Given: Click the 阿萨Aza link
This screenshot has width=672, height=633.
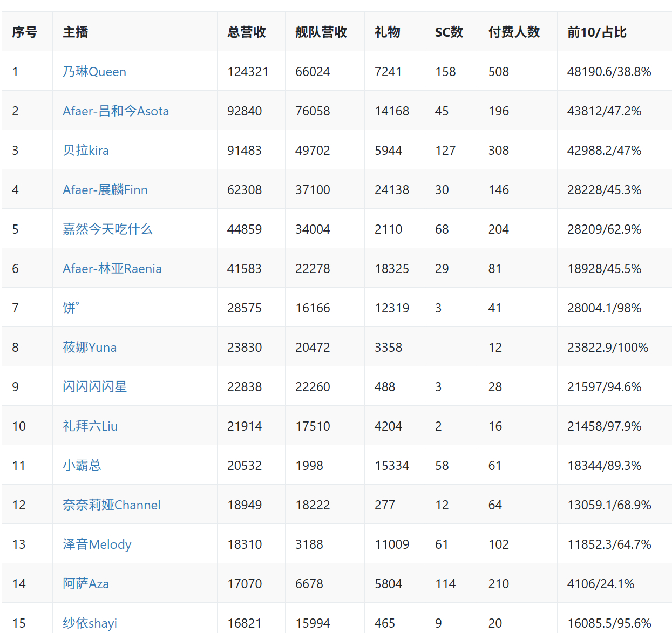Looking at the screenshot, I should (86, 584).
